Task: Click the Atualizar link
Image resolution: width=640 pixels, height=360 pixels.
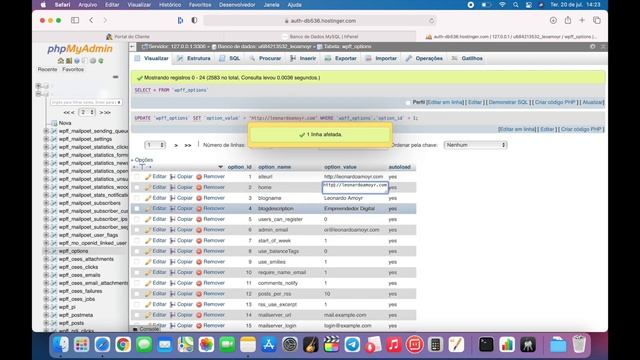Action: (x=593, y=102)
